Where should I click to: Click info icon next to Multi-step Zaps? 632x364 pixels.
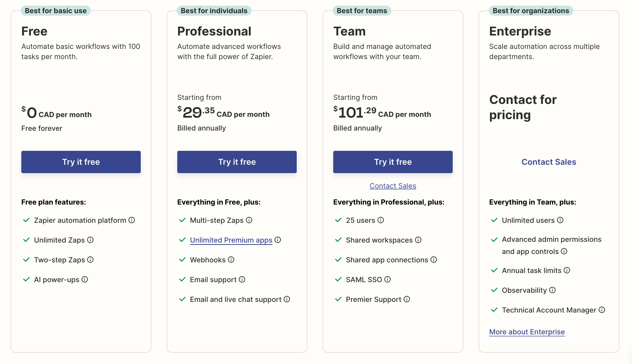point(249,220)
